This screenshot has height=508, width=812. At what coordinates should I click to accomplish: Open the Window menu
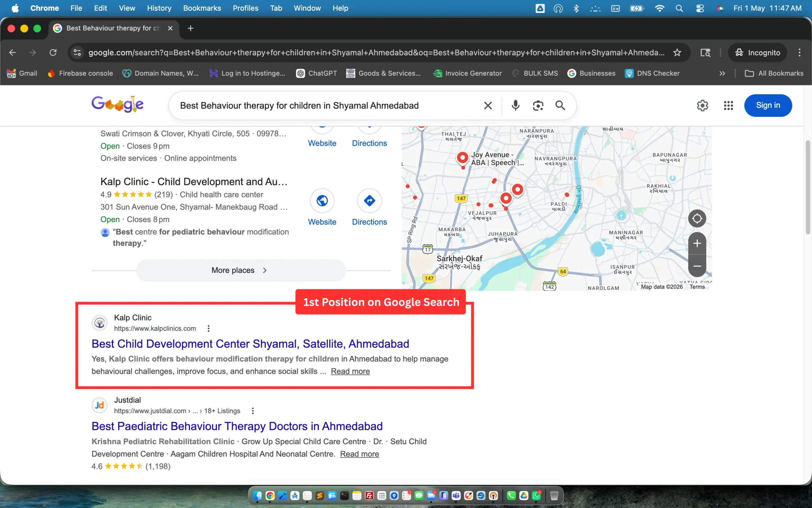[307, 8]
